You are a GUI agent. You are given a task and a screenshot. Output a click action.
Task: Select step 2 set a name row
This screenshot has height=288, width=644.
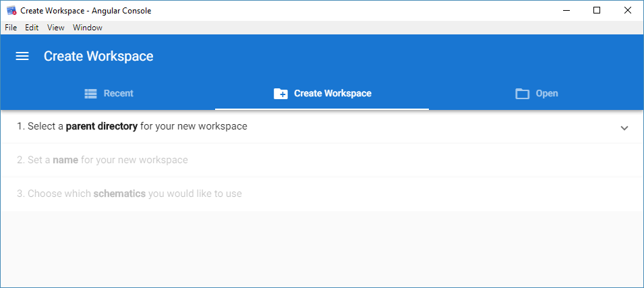[x=322, y=160]
